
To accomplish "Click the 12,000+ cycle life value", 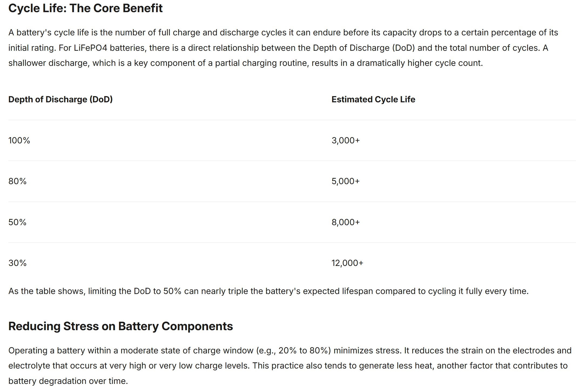I will (348, 263).
